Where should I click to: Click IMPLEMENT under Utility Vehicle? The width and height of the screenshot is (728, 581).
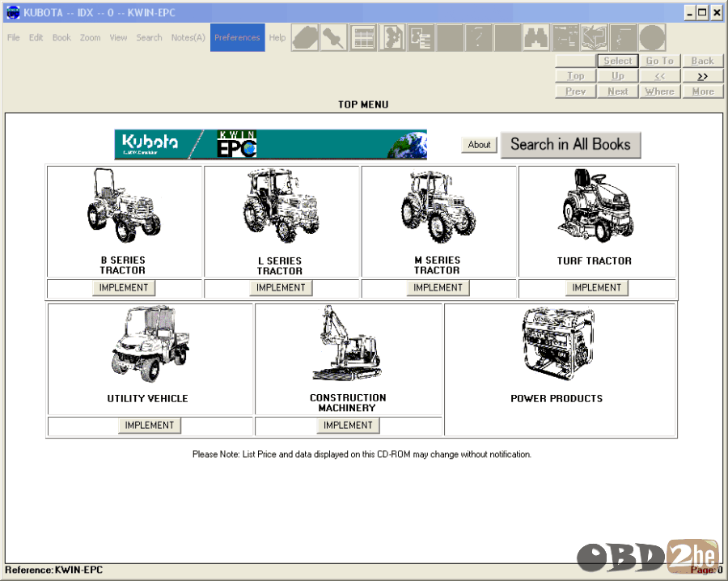pyautogui.click(x=150, y=426)
